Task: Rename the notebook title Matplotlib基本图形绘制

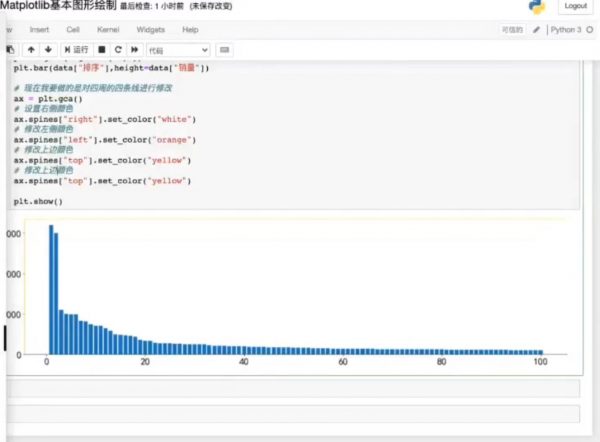Action: [x=58, y=6]
